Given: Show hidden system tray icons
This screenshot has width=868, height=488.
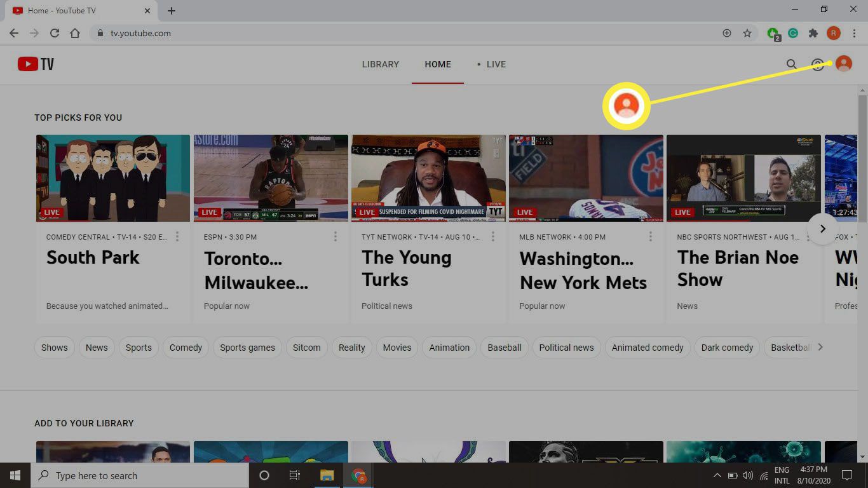Looking at the screenshot, I should [717, 475].
